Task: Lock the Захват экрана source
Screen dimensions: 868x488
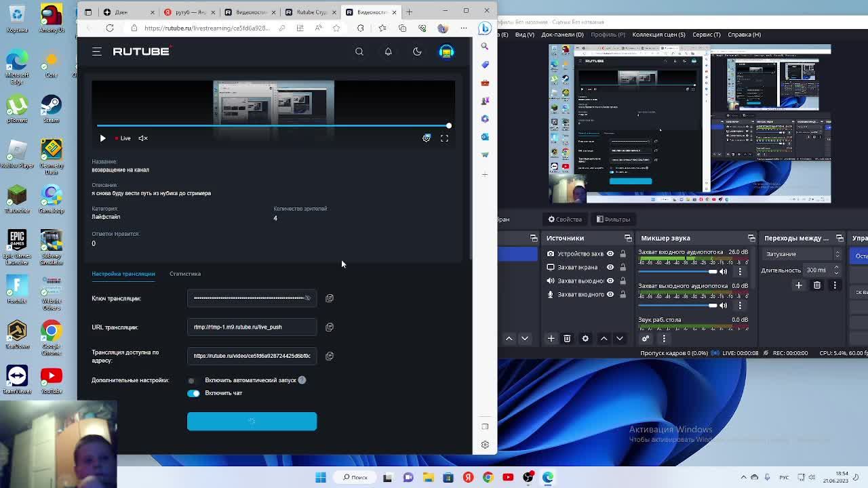Action: click(623, 267)
